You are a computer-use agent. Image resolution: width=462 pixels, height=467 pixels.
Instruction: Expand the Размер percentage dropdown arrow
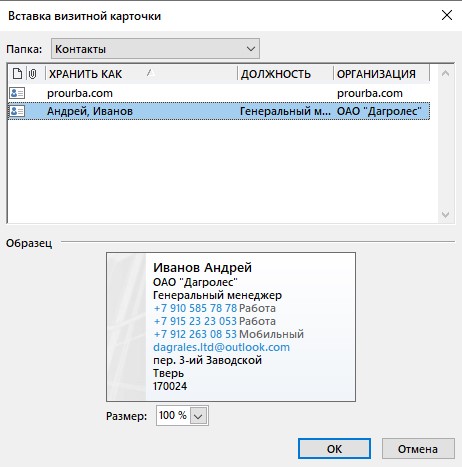198,416
